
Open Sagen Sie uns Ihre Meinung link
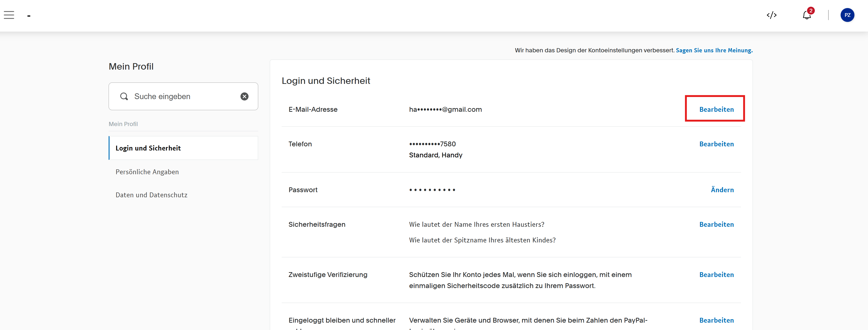pos(714,50)
